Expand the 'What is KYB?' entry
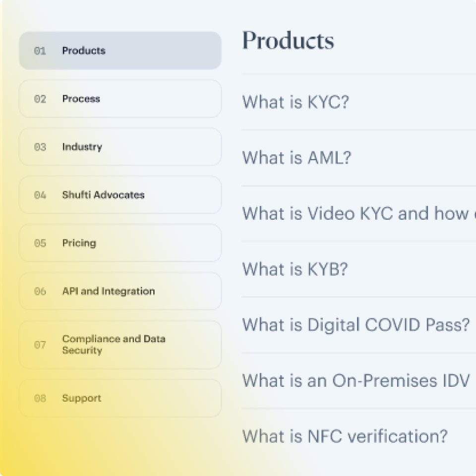The image size is (476, 476). [x=295, y=269]
